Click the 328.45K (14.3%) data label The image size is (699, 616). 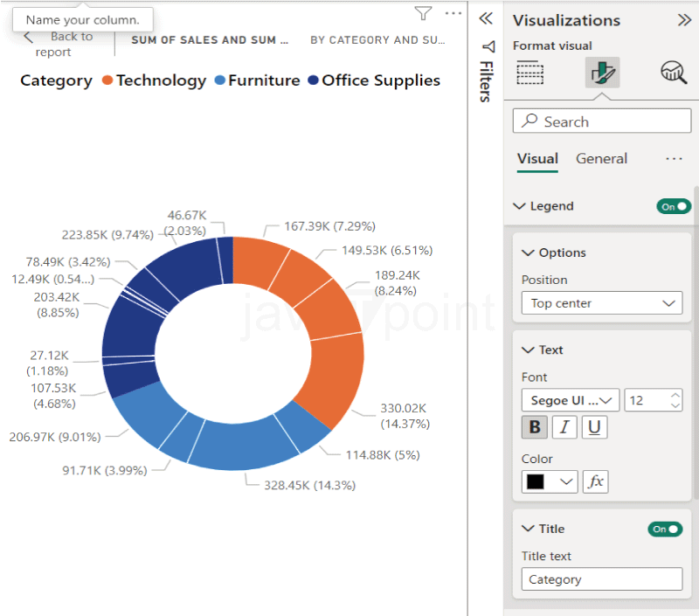coord(310,485)
